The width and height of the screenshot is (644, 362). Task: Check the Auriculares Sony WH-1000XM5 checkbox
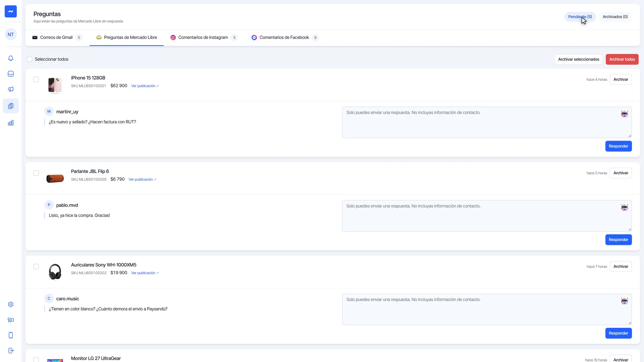(x=36, y=266)
